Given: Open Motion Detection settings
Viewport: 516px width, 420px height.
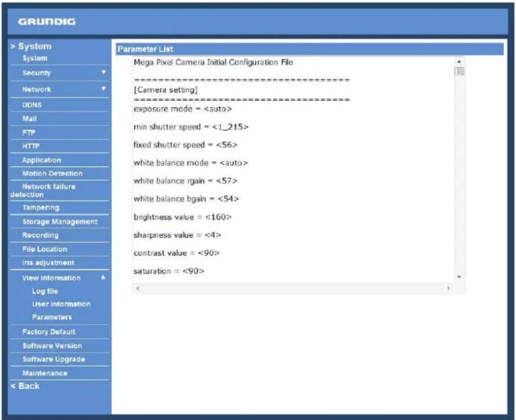Looking at the screenshot, I should click(x=53, y=174).
